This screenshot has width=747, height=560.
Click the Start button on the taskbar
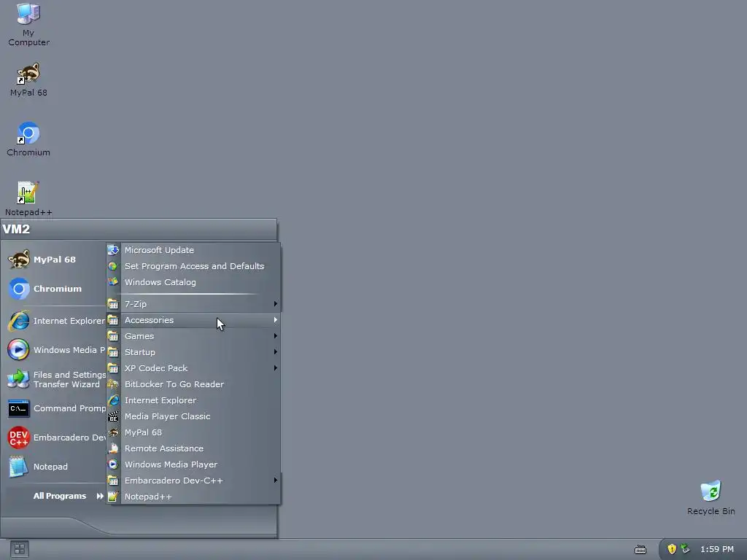click(20, 549)
